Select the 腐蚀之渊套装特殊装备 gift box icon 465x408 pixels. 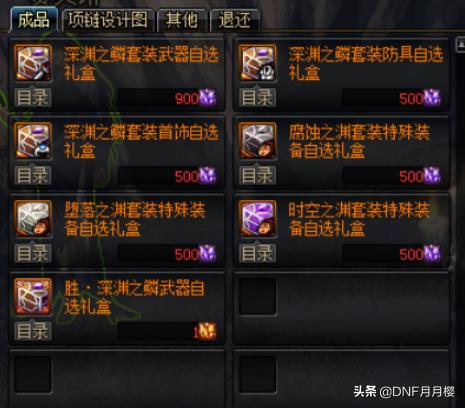click(258, 140)
